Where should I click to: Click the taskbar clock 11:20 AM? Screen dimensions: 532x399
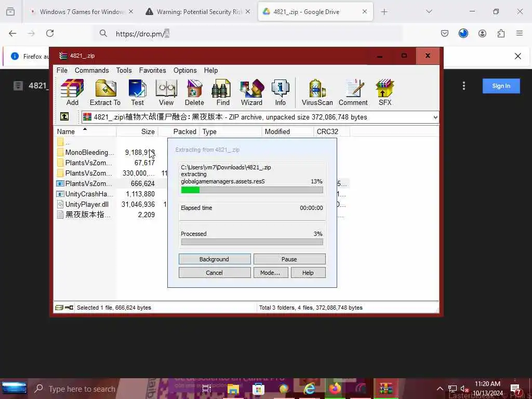pos(487,384)
